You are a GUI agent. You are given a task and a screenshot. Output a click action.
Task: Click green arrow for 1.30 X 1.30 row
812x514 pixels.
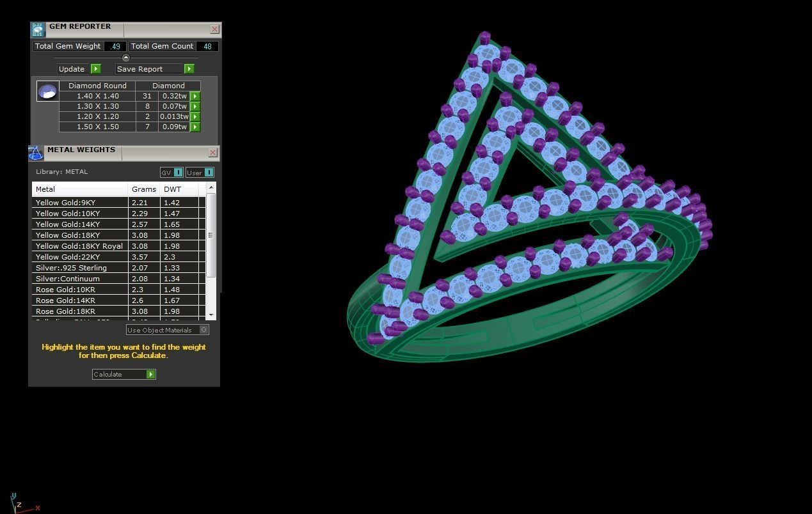coord(195,106)
